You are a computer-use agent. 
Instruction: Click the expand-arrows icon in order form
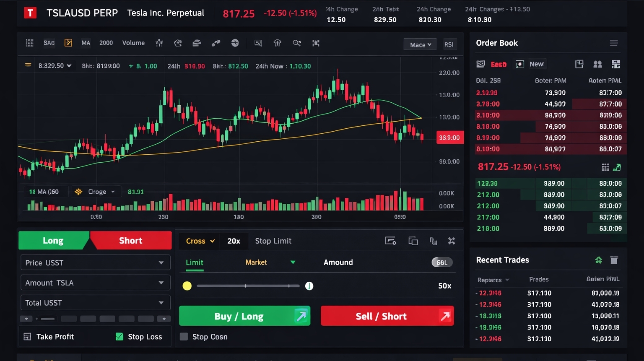click(x=452, y=241)
